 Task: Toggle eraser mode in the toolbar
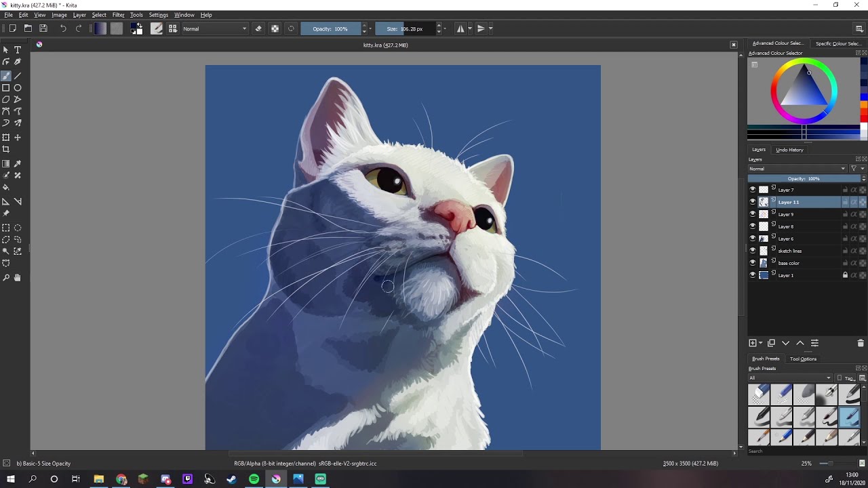(258, 28)
